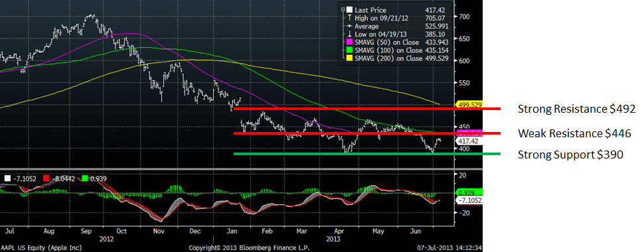The image size is (644, 252).
Task: Click the 450 price axis label
Action: (x=463, y=127)
